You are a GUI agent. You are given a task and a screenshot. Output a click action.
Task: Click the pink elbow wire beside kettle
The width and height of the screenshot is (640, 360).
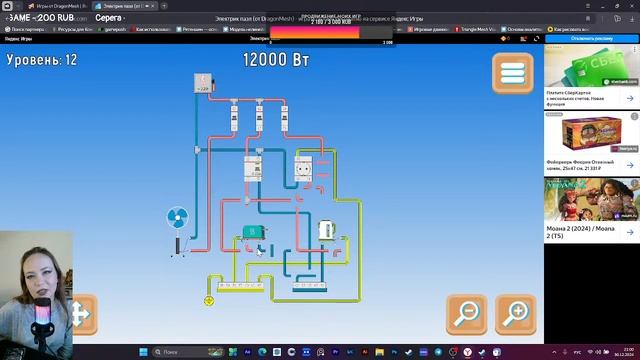(337, 253)
